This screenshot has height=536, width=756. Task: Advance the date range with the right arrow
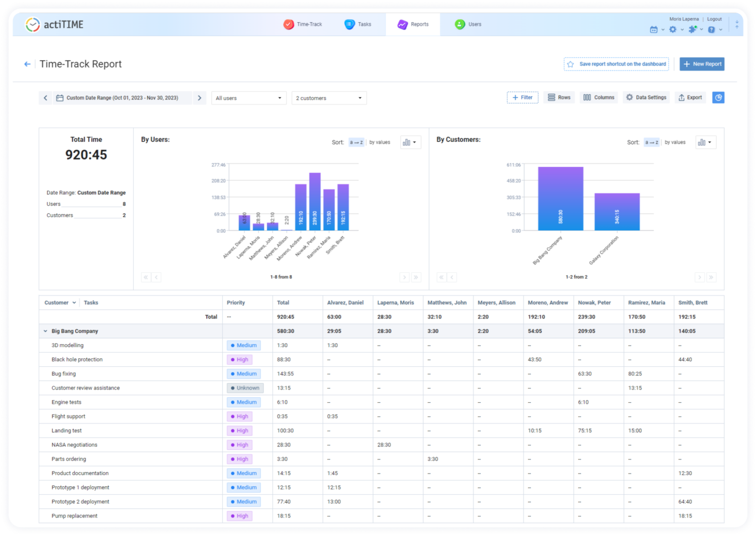coord(199,97)
